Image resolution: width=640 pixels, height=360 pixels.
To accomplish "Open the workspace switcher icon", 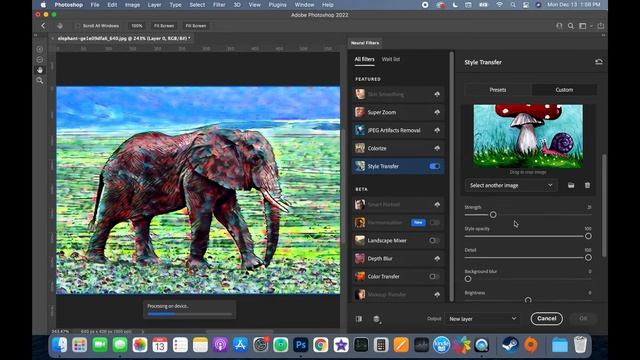I will [x=583, y=26].
